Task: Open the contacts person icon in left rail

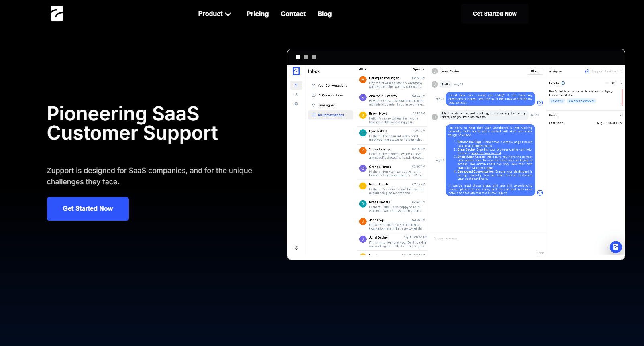Action: 296,95
